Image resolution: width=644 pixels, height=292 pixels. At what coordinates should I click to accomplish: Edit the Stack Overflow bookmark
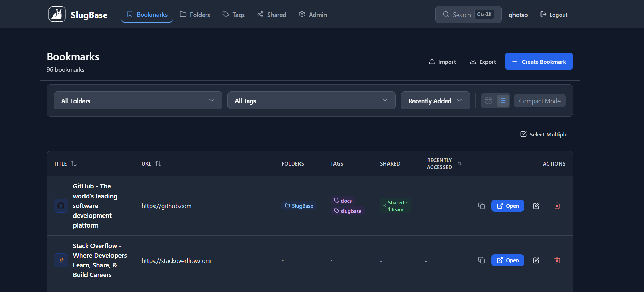coord(536,260)
